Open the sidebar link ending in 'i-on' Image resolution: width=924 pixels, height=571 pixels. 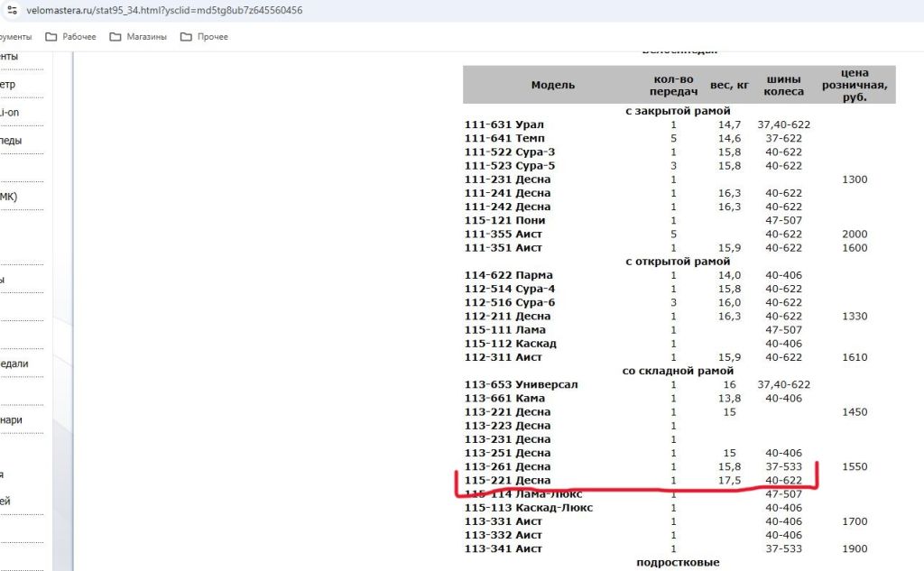(9, 113)
